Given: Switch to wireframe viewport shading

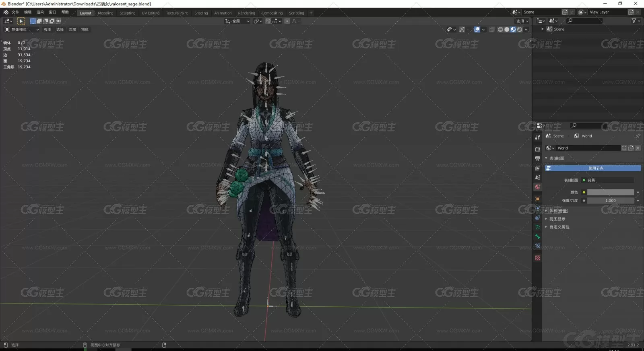Looking at the screenshot, I should click(500, 29).
